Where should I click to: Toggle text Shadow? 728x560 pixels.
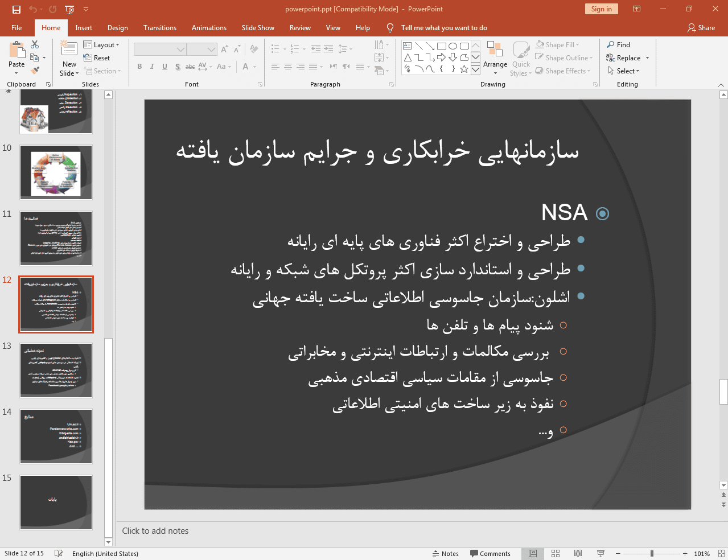tap(178, 67)
